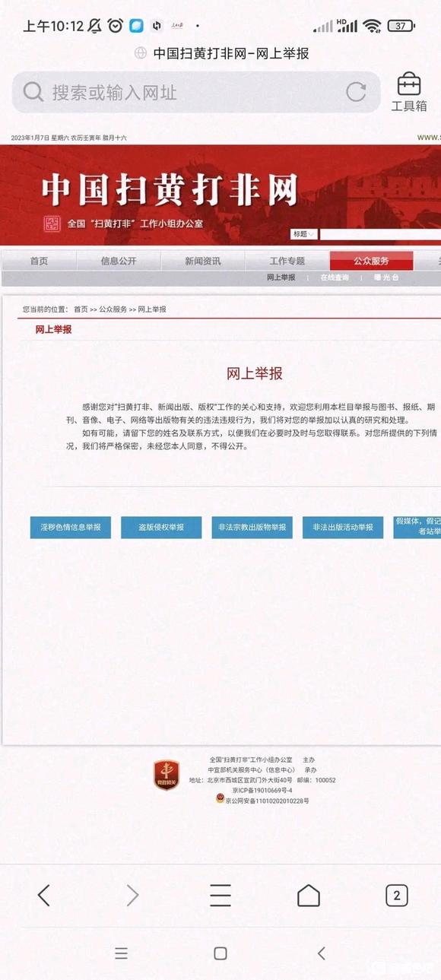441x980 pixels.
Task: Tap the search magnifier icon in address bar
Action: click(x=33, y=92)
